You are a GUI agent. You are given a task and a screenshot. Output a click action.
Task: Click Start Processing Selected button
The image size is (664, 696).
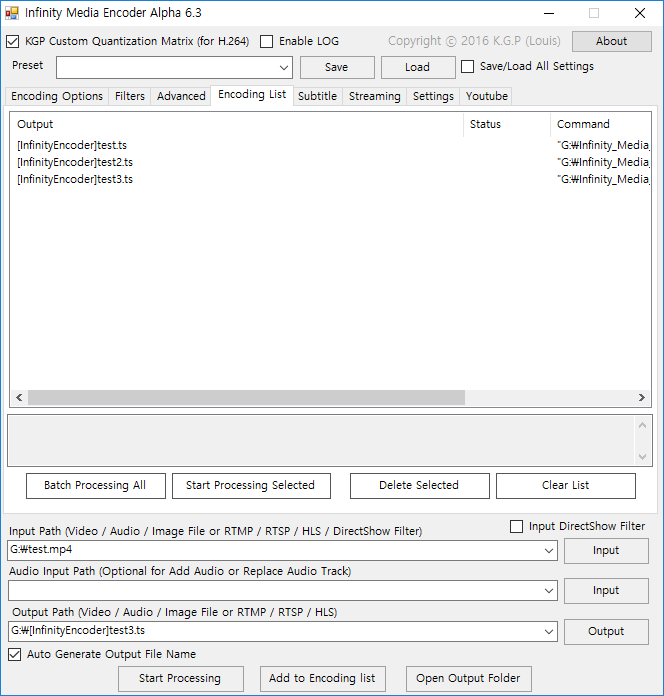[x=251, y=486]
